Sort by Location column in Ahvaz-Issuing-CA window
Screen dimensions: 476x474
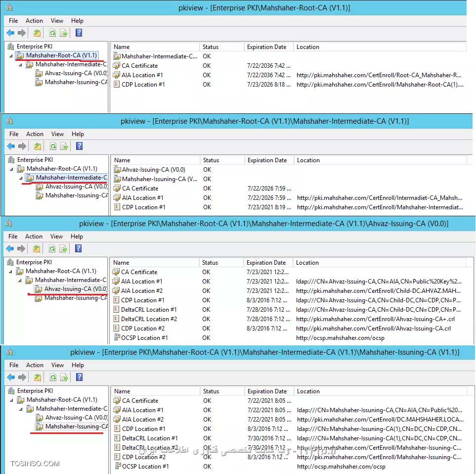(x=380, y=263)
